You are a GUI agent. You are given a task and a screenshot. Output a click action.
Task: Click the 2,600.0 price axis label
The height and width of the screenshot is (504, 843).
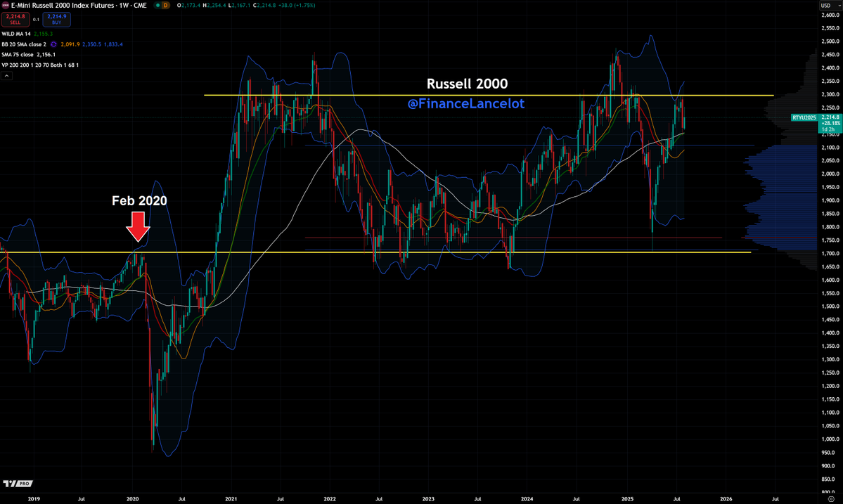click(x=830, y=15)
